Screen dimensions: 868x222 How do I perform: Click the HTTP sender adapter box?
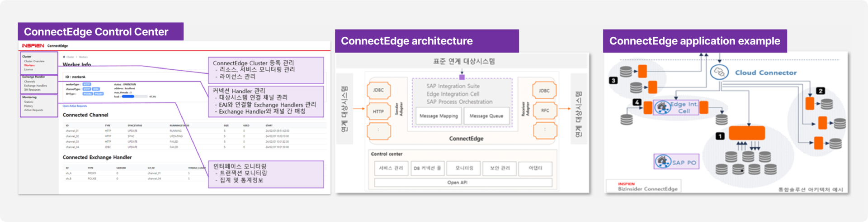pyautogui.click(x=378, y=111)
